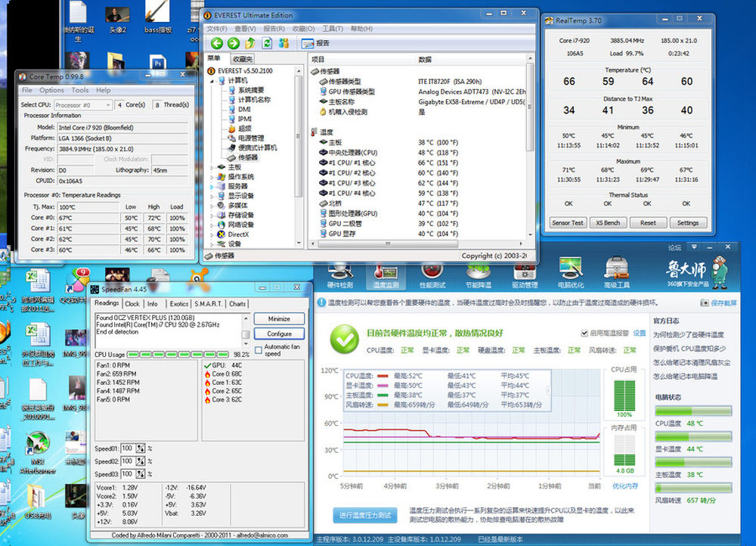The width and height of the screenshot is (756, 546).
Task: Click the 保存截屏 camera icon in 鲁大师
Action: (705, 303)
